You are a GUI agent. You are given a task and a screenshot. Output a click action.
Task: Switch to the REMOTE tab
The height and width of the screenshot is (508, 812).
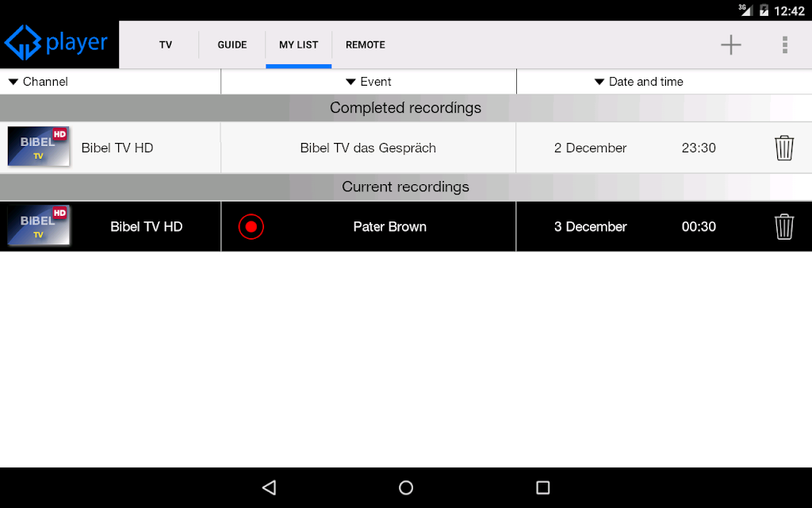pos(365,45)
